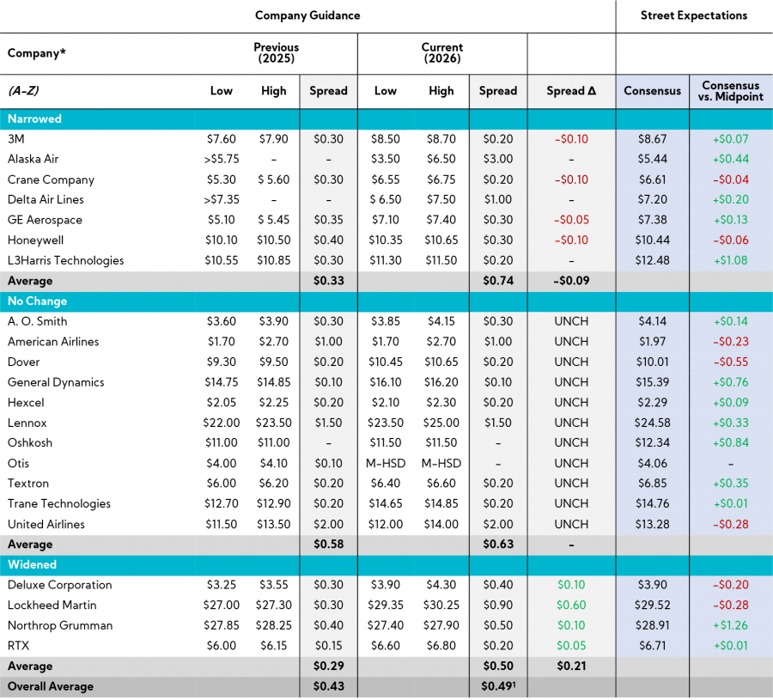Select Deluxe Corporation row label
The height and width of the screenshot is (700, 773).
click(59, 585)
